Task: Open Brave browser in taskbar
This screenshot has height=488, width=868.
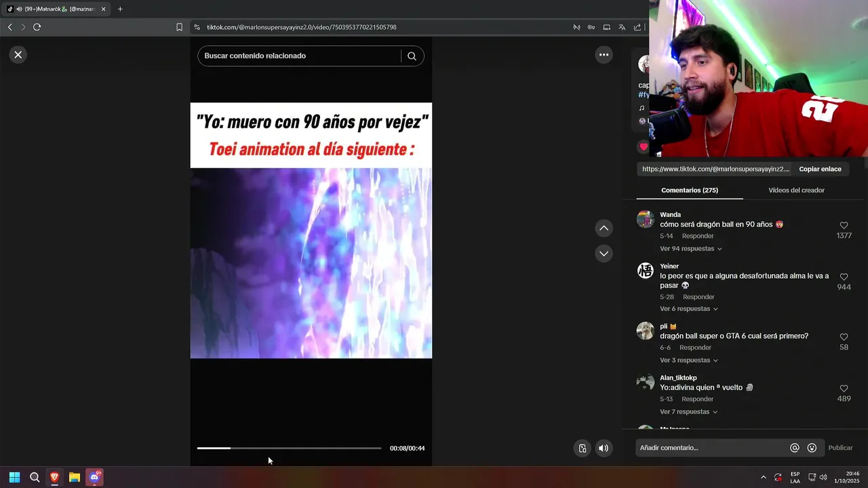Action: point(54,477)
